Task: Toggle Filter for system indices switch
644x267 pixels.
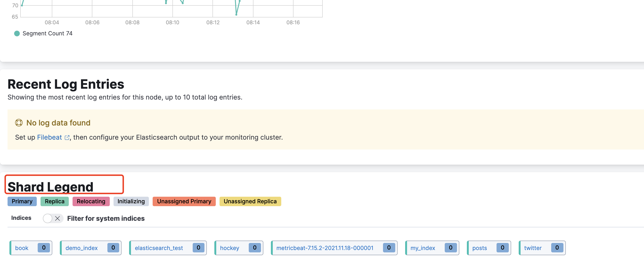Action: 53,218
